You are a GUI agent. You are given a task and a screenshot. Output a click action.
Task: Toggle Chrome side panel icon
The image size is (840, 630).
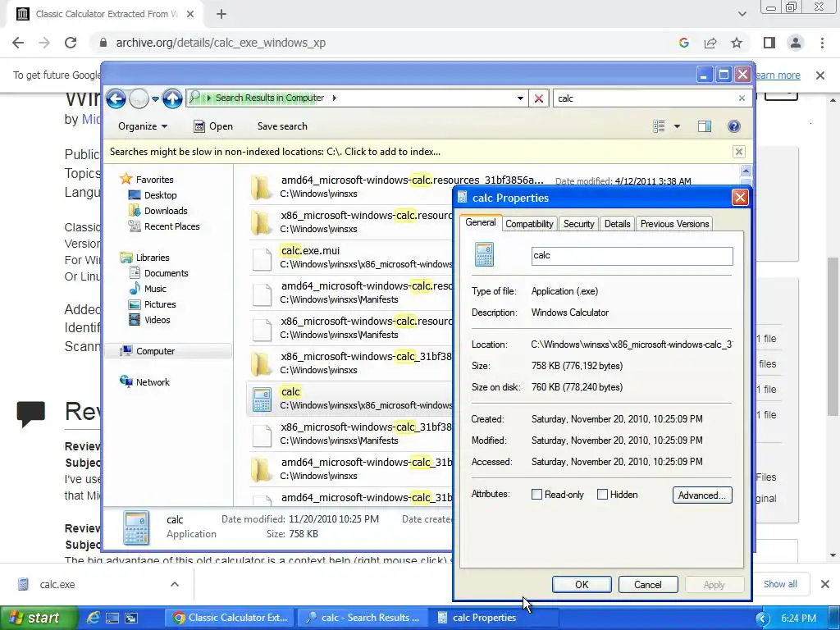tap(769, 43)
